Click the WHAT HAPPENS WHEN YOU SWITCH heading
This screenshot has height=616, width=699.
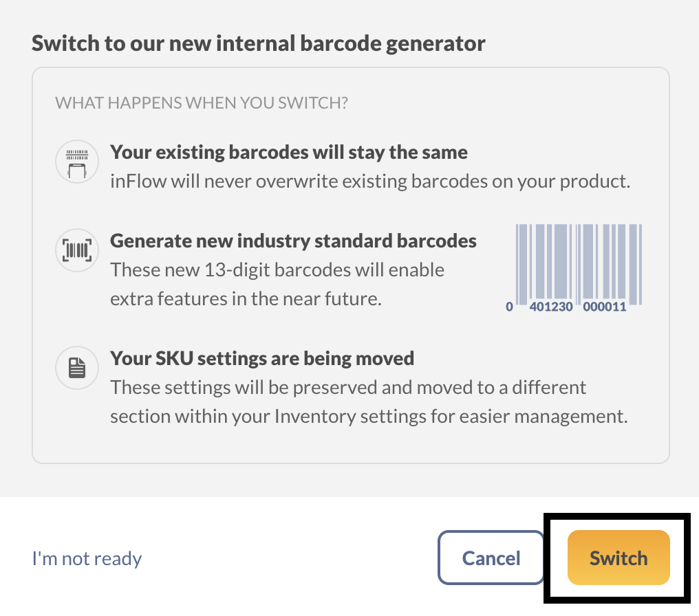[201, 102]
